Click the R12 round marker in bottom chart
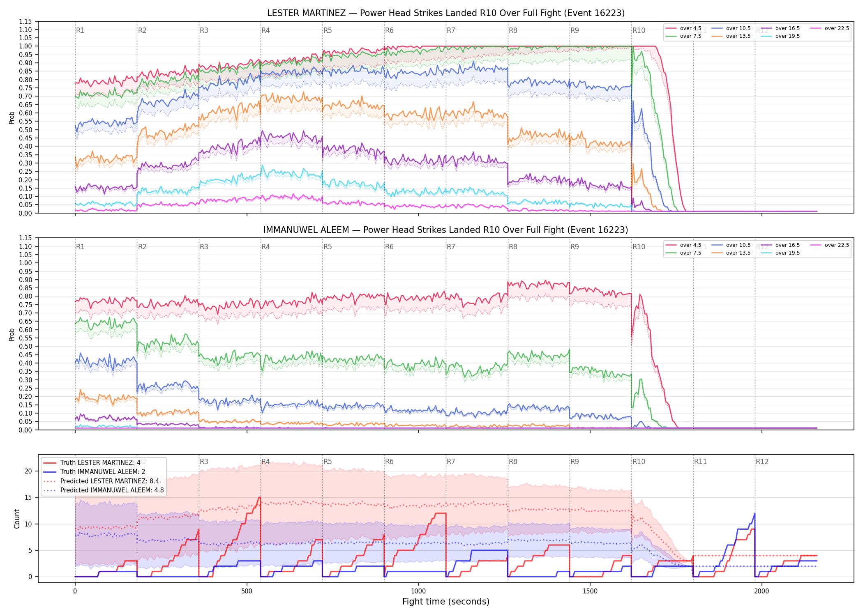The image size is (863, 616). [762, 462]
